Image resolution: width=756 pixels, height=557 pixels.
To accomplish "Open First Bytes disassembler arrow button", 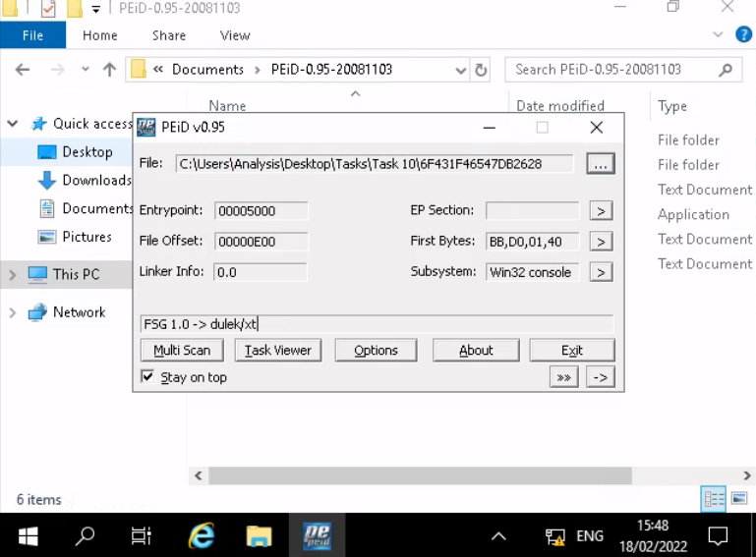I will [601, 242].
